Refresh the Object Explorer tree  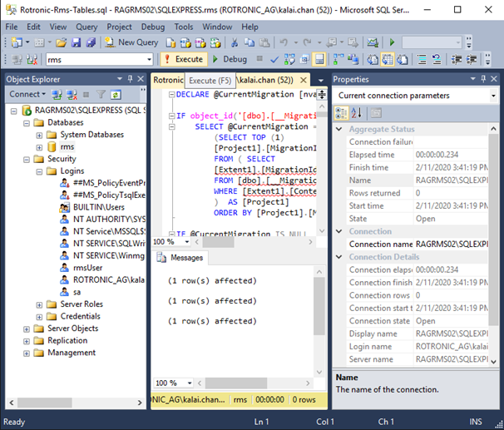[x=116, y=95]
